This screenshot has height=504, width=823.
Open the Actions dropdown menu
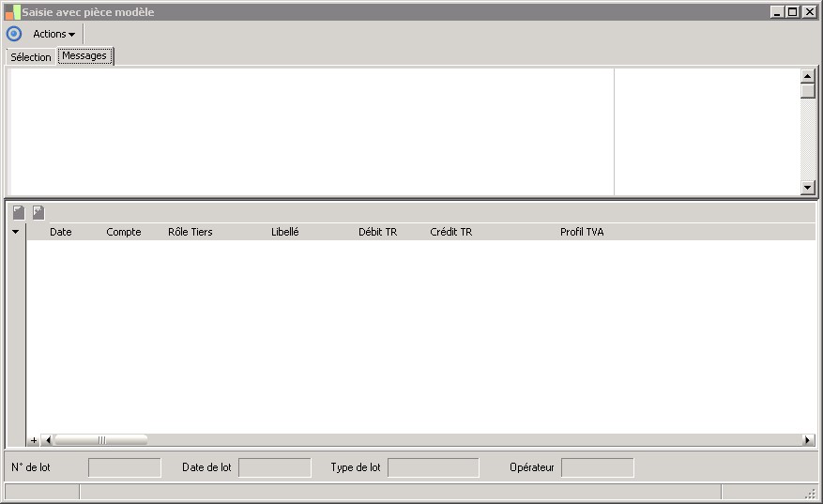(x=54, y=34)
